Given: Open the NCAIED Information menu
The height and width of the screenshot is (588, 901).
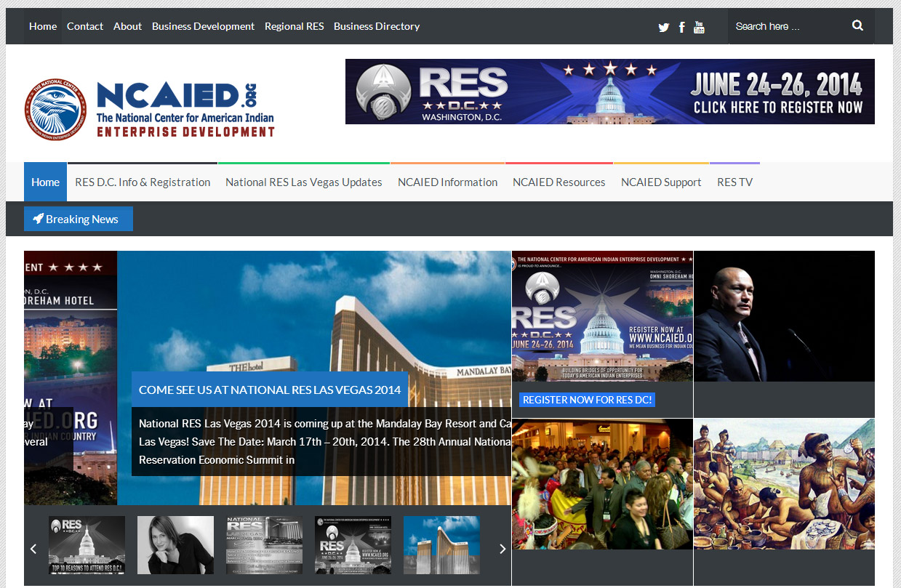Looking at the screenshot, I should pos(447,182).
